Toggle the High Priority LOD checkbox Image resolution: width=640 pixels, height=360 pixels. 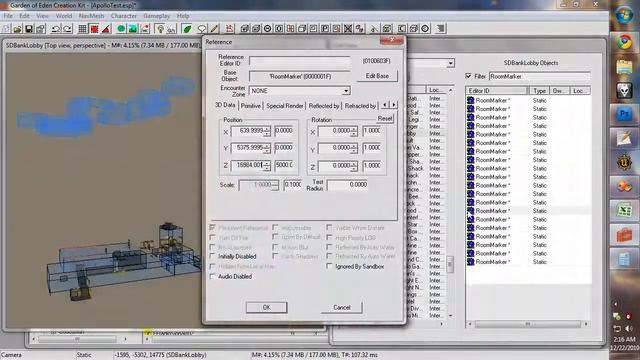click(329, 237)
